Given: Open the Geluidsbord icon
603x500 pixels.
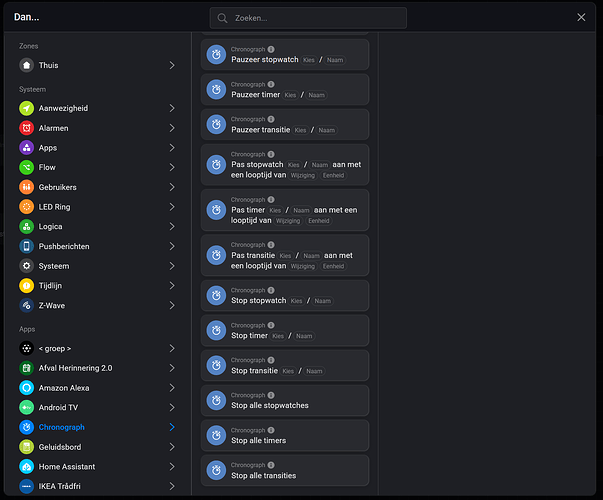Looking at the screenshot, I should tap(27, 447).
